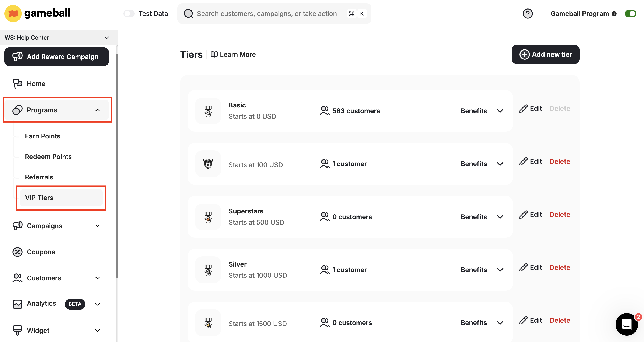Click the 100 USD tier shield icon
644x342 pixels.
[208, 164]
